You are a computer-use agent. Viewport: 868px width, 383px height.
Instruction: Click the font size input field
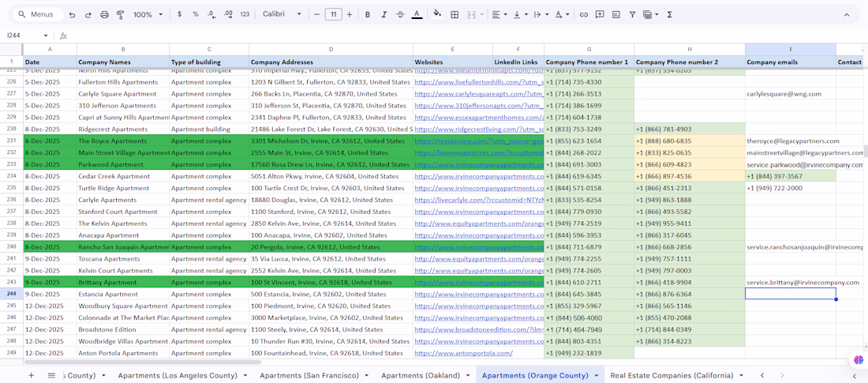[333, 14]
